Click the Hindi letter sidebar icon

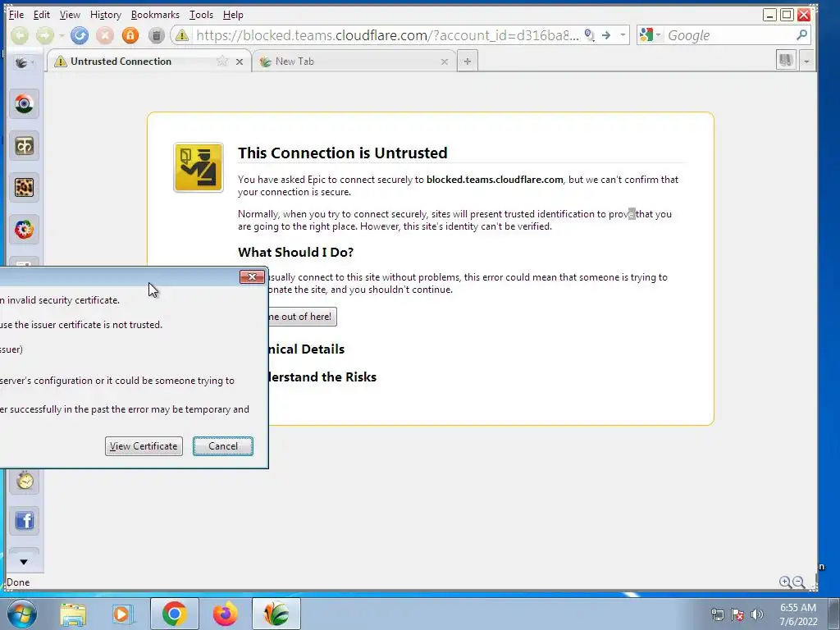24,146
